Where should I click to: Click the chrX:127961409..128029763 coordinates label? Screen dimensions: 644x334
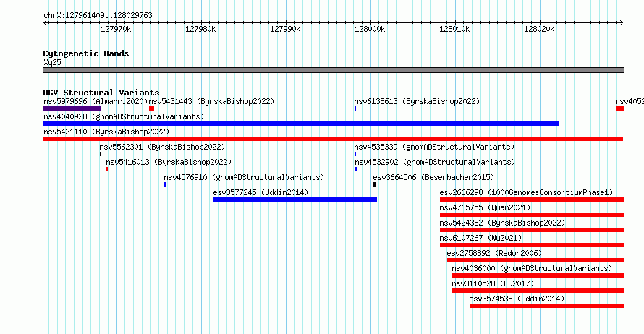click(98, 16)
